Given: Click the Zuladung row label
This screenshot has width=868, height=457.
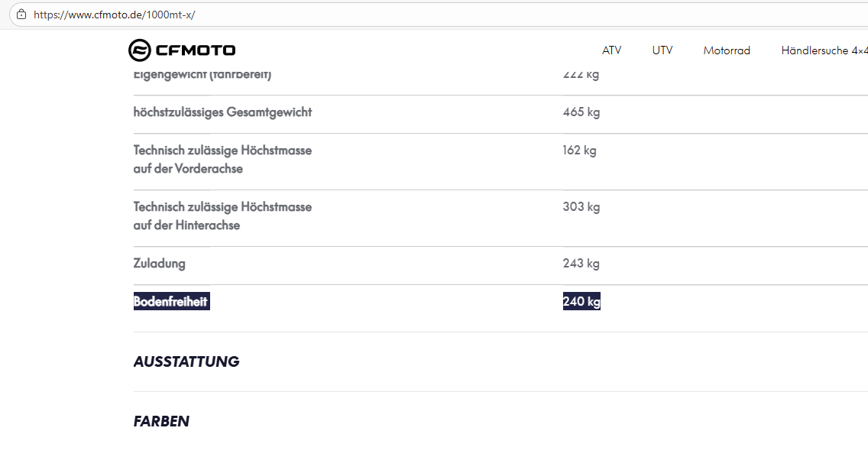Looking at the screenshot, I should (160, 264).
